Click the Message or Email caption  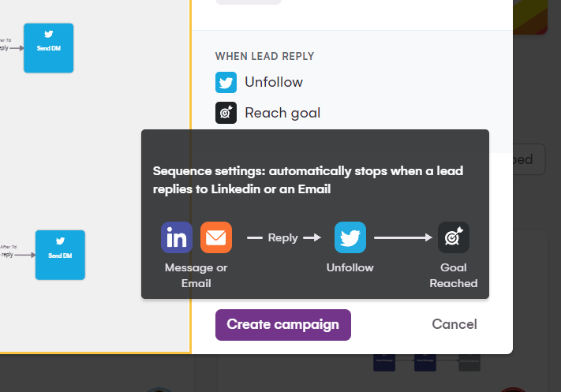(x=196, y=275)
